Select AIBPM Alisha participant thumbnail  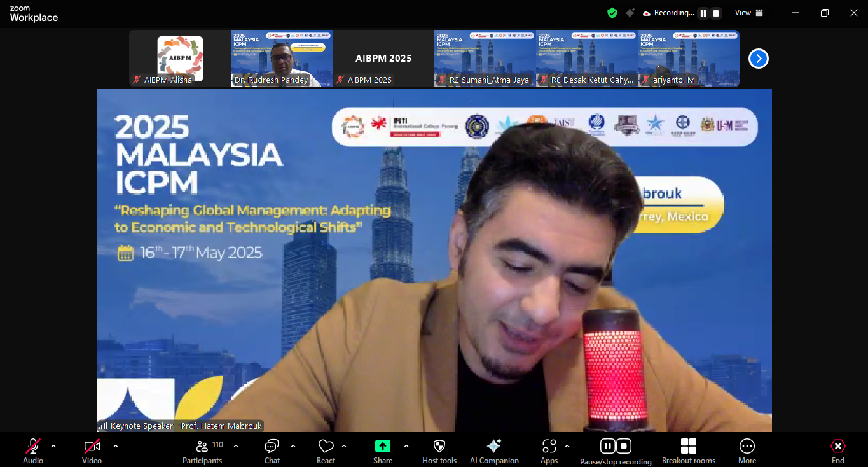point(180,59)
